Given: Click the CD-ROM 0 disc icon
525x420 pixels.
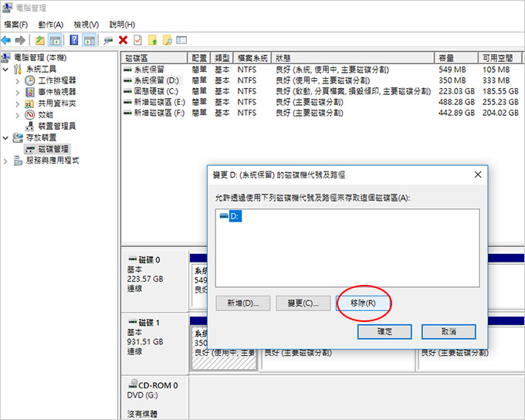Looking at the screenshot, I should (x=133, y=384).
